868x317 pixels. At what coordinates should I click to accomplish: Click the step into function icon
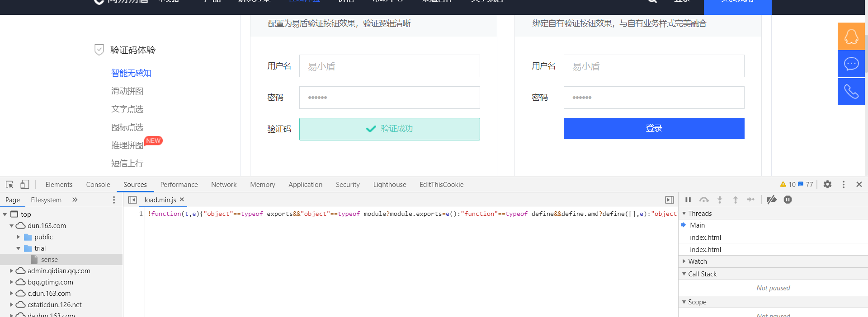(720, 200)
